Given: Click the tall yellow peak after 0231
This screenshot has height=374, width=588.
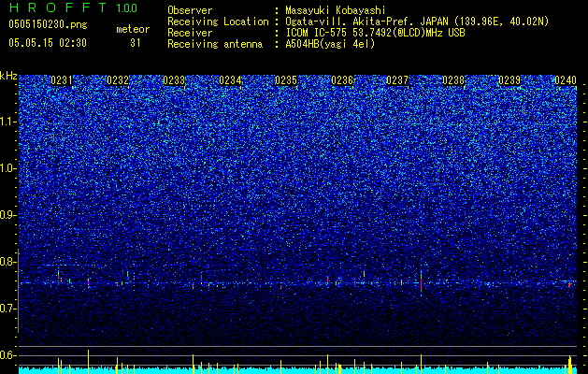Looking at the screenshot, I should pos(89,362).
